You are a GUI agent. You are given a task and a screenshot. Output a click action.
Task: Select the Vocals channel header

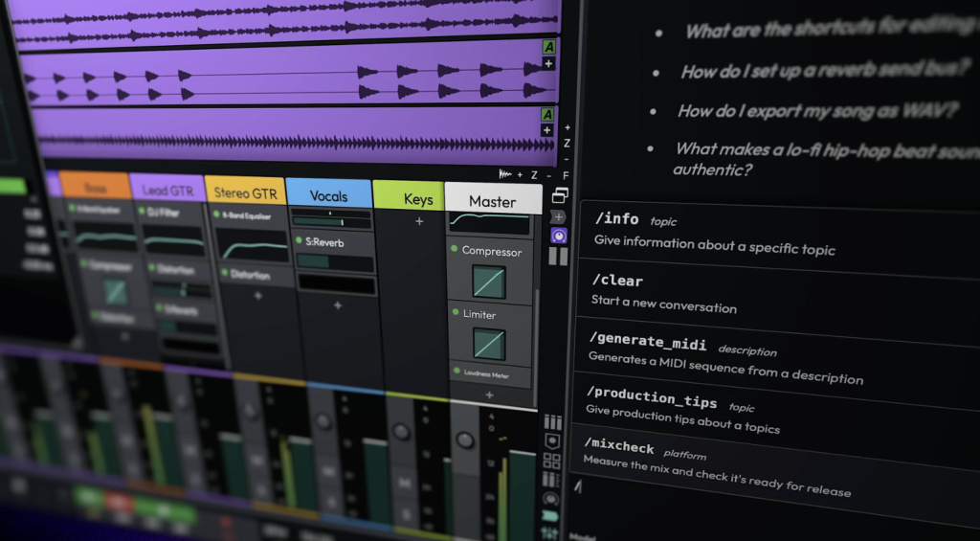(329, 193)
